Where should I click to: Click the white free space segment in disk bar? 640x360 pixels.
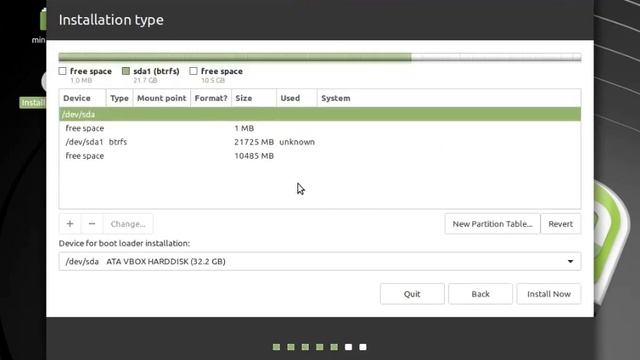pyautogui.click(x=496, y=57)
